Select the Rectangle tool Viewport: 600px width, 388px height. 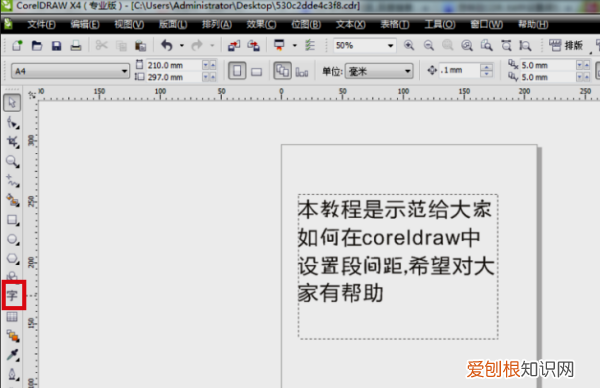(x=12, y=220)
